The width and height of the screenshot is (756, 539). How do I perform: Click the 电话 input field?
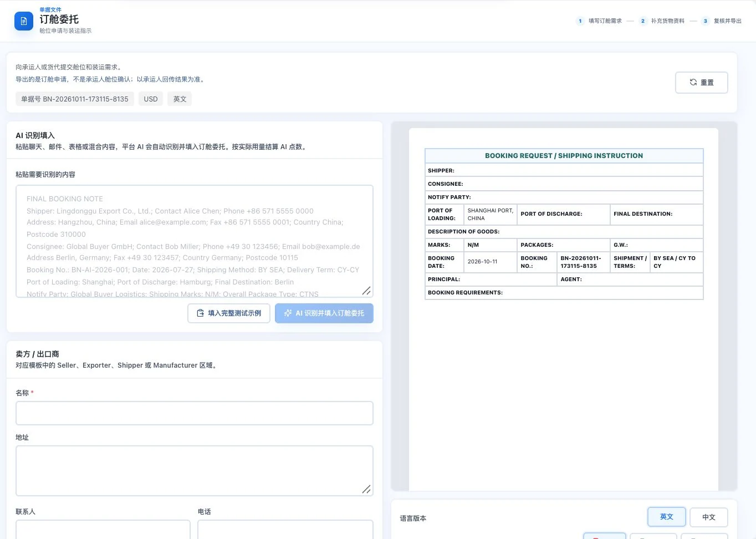coord(285,529)
